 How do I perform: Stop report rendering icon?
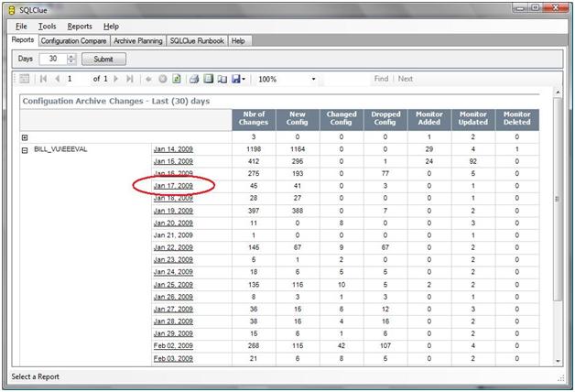pos(163,80)
